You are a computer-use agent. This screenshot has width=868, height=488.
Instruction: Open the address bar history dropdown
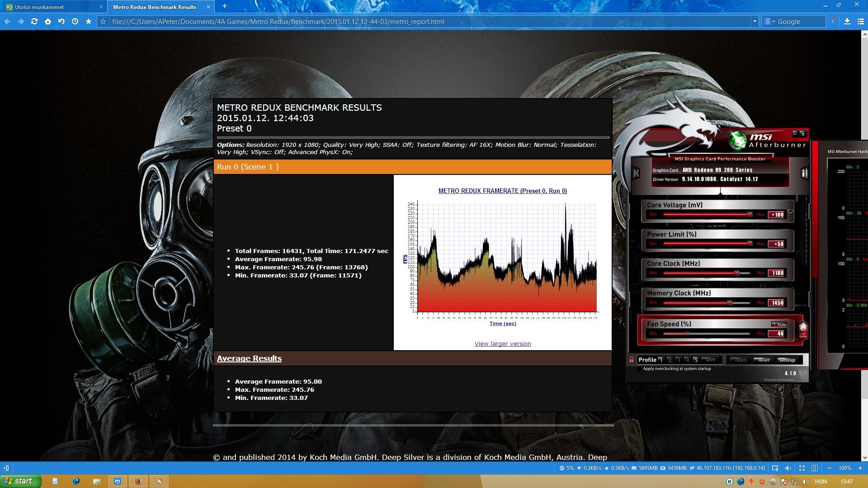point(755,22)
